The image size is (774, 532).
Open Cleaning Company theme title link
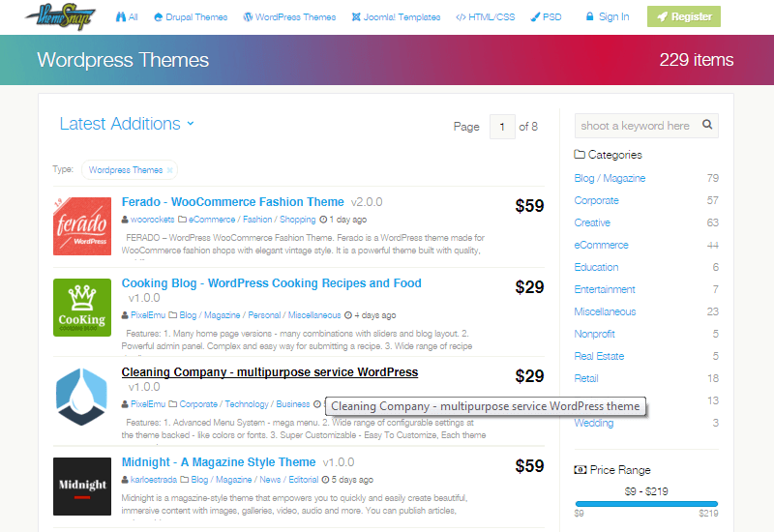pos(270,372)
